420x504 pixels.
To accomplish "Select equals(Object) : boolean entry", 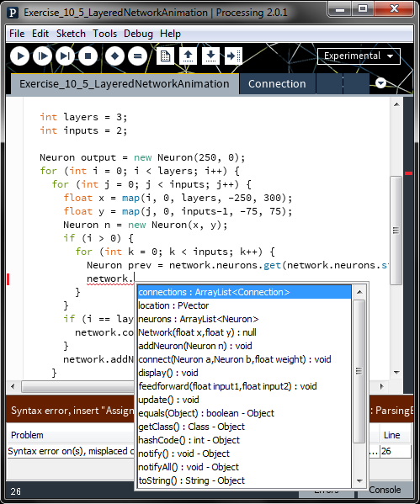I will click(244, 413).
